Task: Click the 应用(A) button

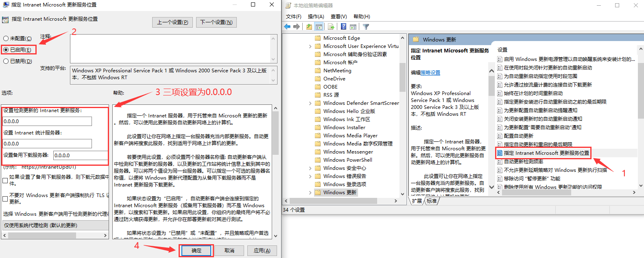Action: tap(262, 251)
